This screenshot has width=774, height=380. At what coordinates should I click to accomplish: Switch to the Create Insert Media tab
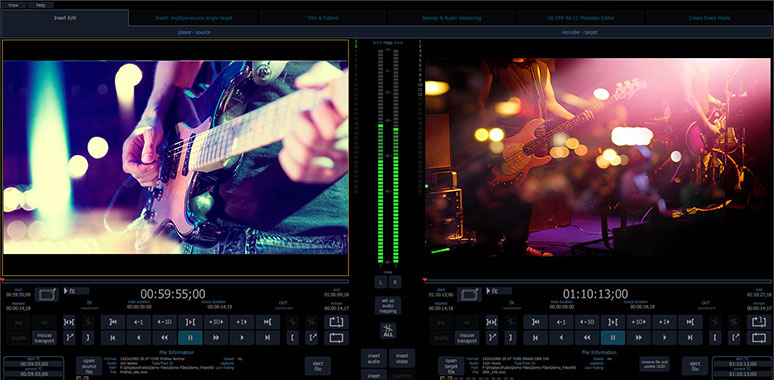point(709,18)
